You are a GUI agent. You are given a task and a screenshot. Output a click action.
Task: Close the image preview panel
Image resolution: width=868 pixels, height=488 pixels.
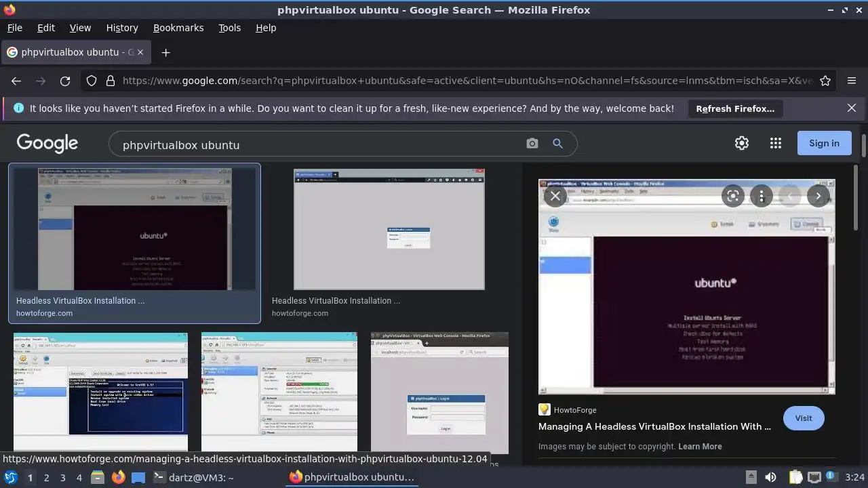pos(555,196)
